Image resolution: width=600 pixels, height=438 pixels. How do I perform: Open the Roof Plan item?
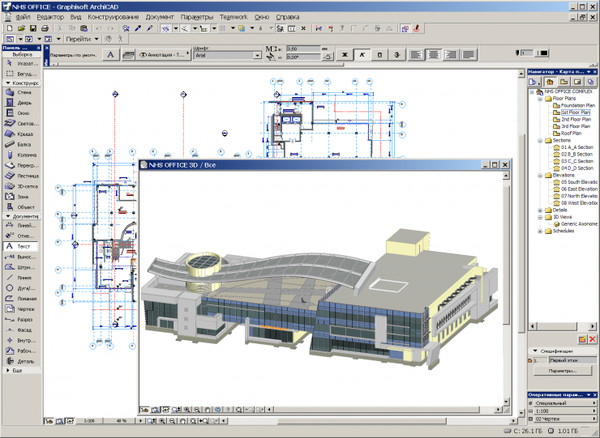click(x=571, y=134)
